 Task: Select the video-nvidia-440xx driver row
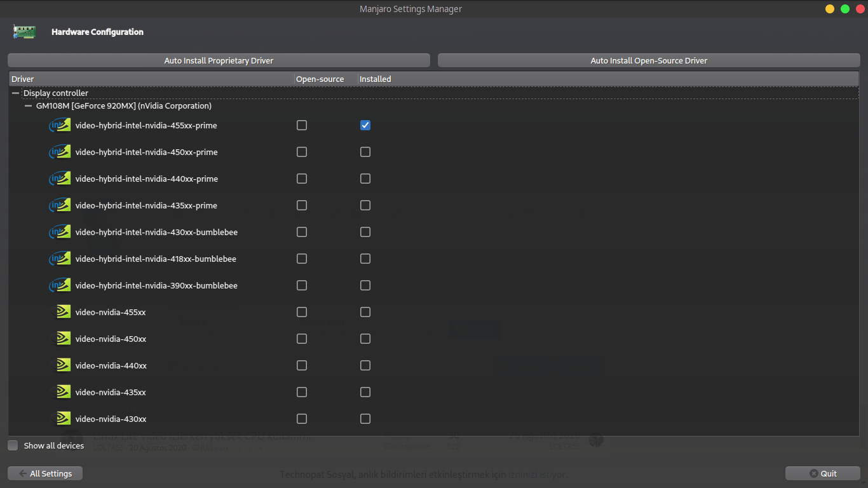(434, 365)
